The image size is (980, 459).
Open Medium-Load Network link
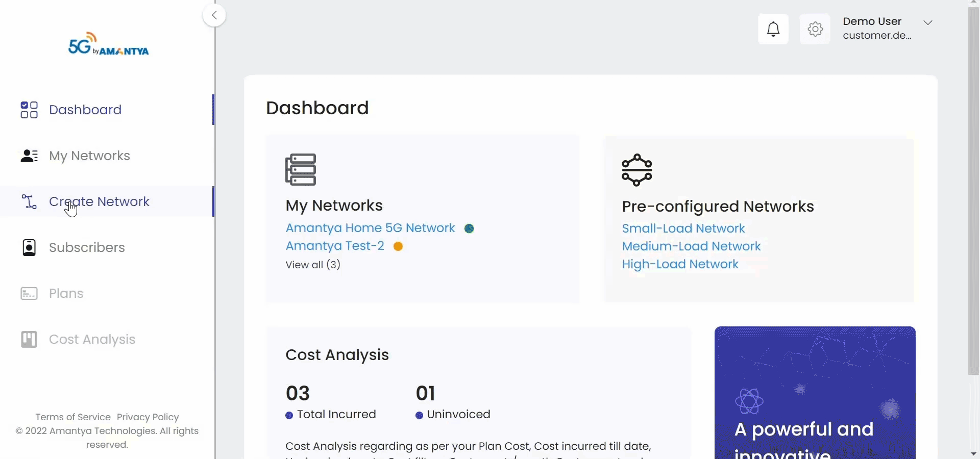click(x=692, y=246)
